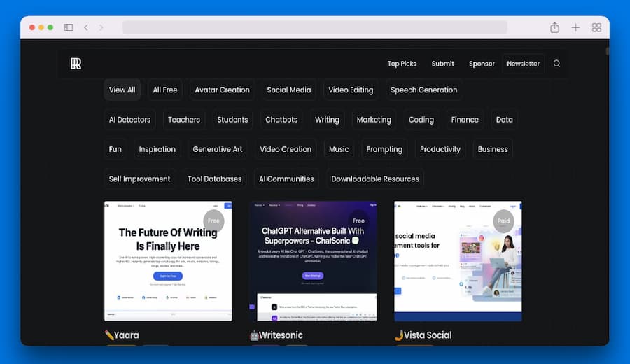Choose the Downloadable Resources category

(x=375, y=179)
